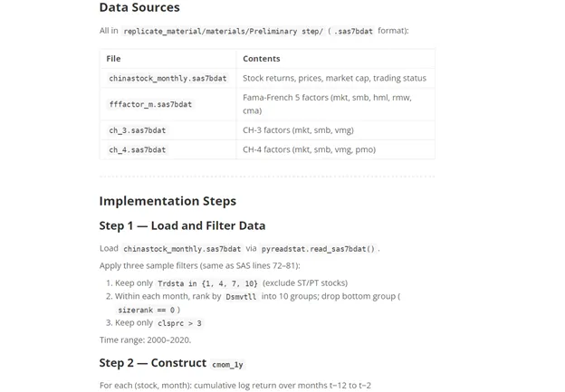The height and width of the screenshot is (392, 565).
Task: Click the pyreadstat.read_sas7bdat() code snippet
Action: [318, 249]
